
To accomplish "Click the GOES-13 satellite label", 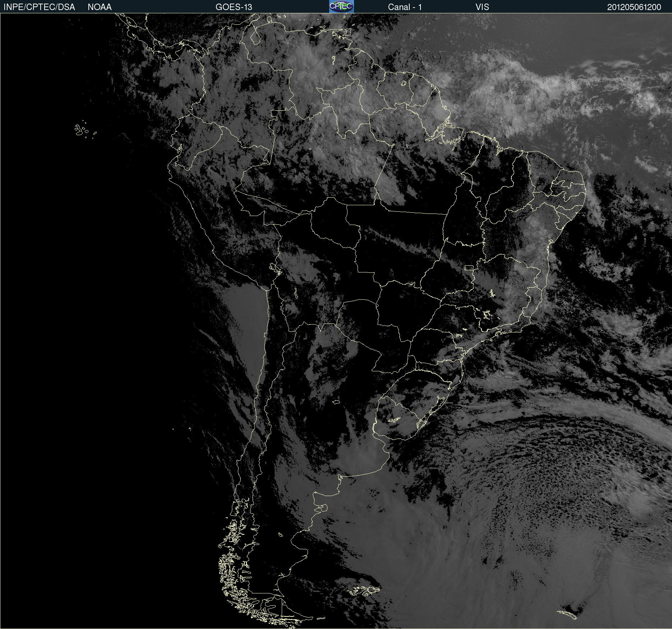I will pos(234,7).
